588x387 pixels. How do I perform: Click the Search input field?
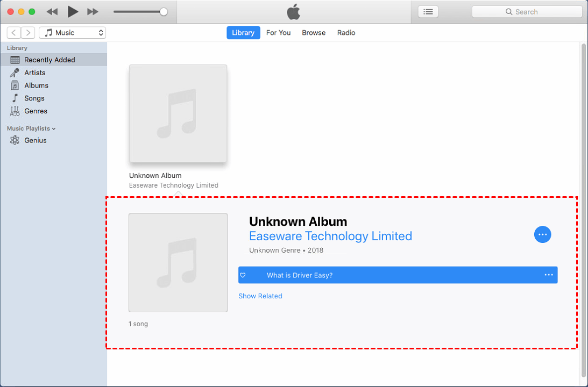[x=527, y=12]
